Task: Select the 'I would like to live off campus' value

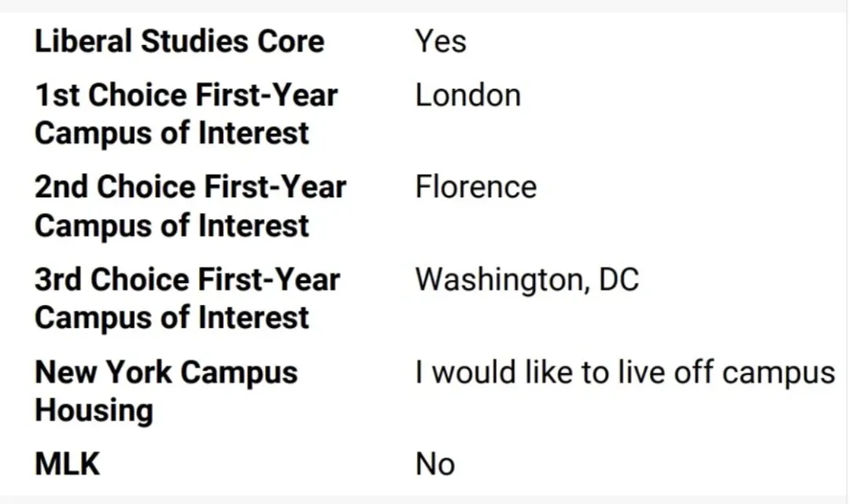Action: (625, 373)
